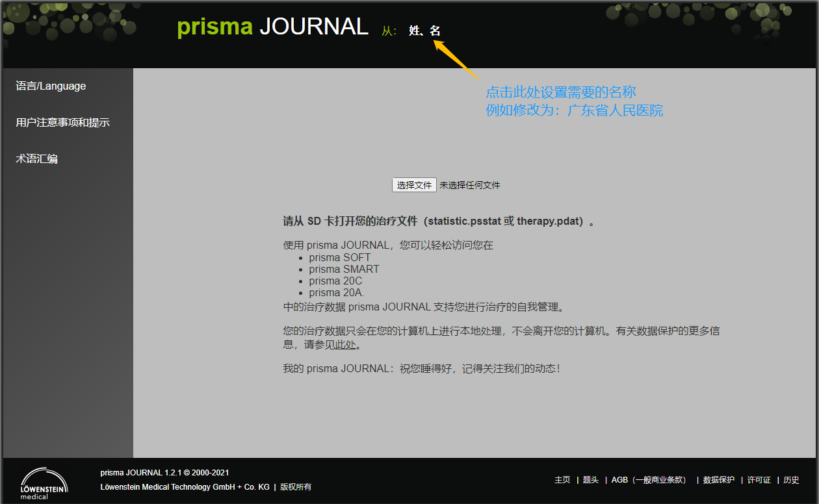Open the 历史 footer link
819x504 pixels.
pos(791,480)
